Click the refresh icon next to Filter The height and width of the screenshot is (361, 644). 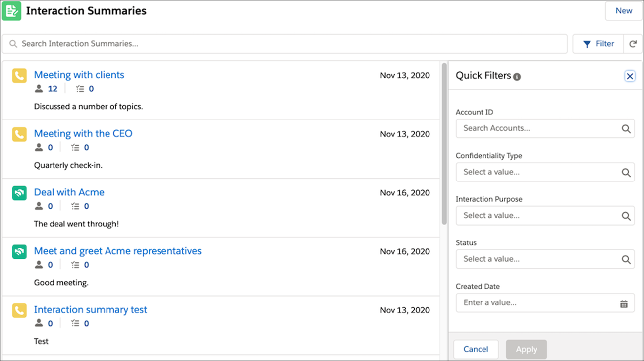coord(633,44)
